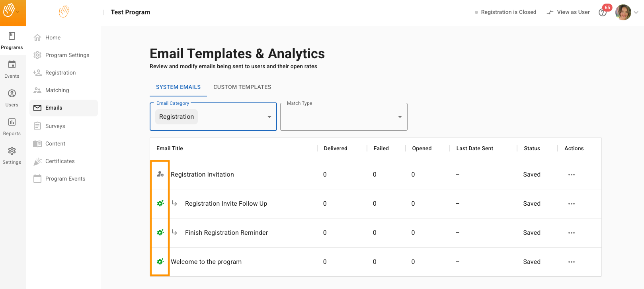Click View as User
Screen dimensions: 644x289
coord(568,12)
